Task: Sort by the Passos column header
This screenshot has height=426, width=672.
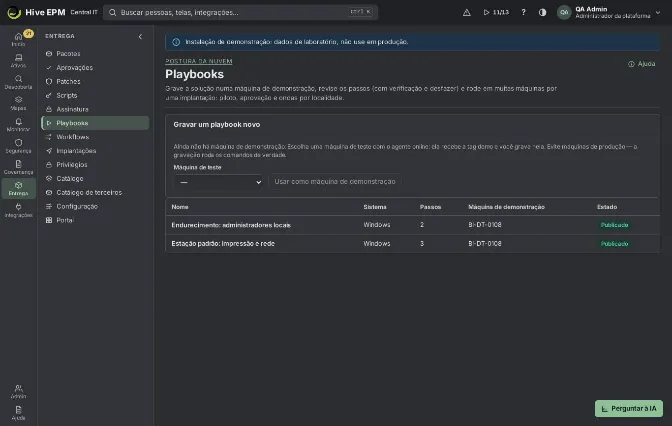Action: 430,207
